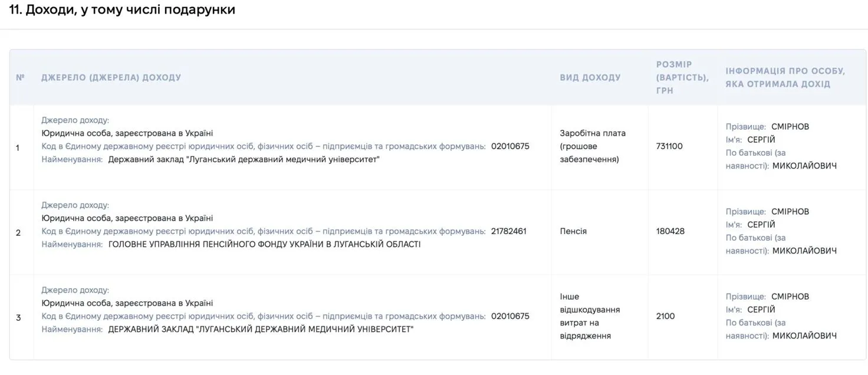Click amount value 2100
The image size is (868, 375).
point(665,316)
